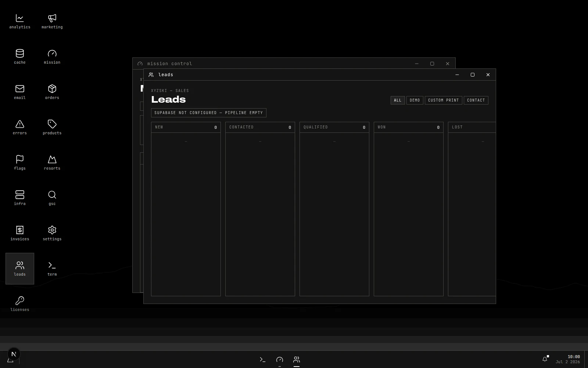This screenshot has height=368, width=588.
Task: Open the flags icon
Action: point(20,163)
